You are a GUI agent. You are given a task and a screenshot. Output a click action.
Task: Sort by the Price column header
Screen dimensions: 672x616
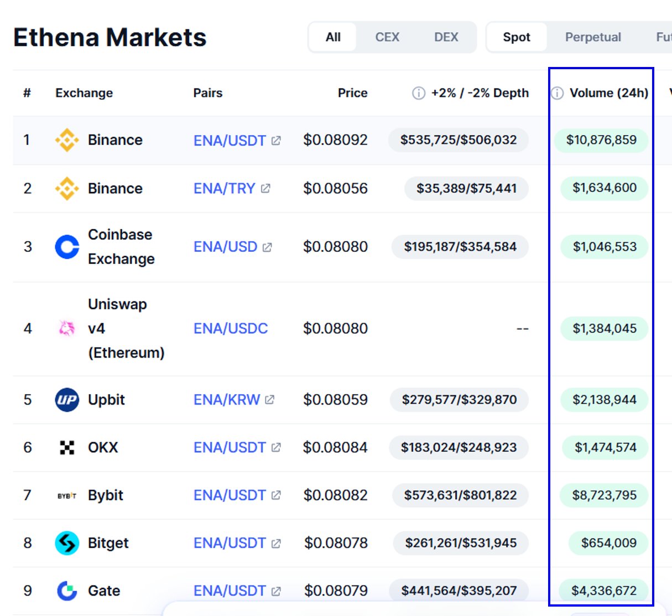coord(353,93)
